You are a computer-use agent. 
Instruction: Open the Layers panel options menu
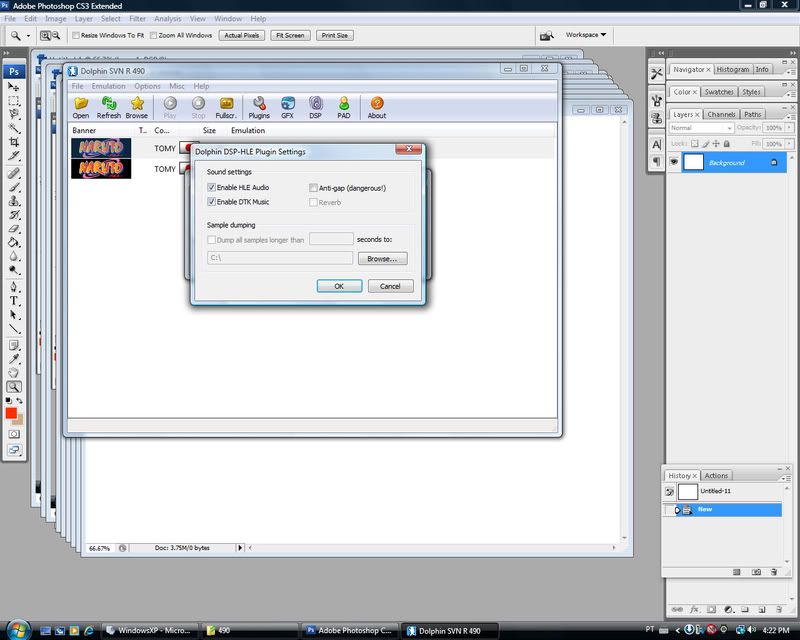point(790,116)
